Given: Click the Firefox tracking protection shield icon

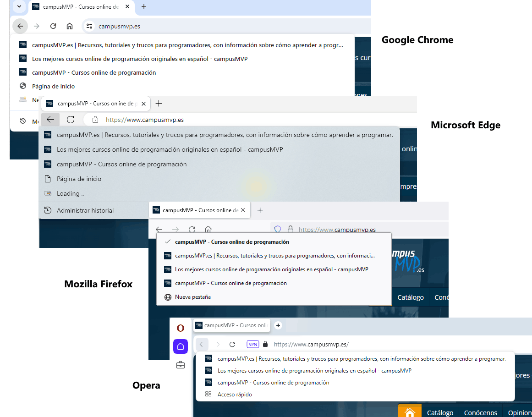Looking at the screenshot, I should (x=277, y=229).
